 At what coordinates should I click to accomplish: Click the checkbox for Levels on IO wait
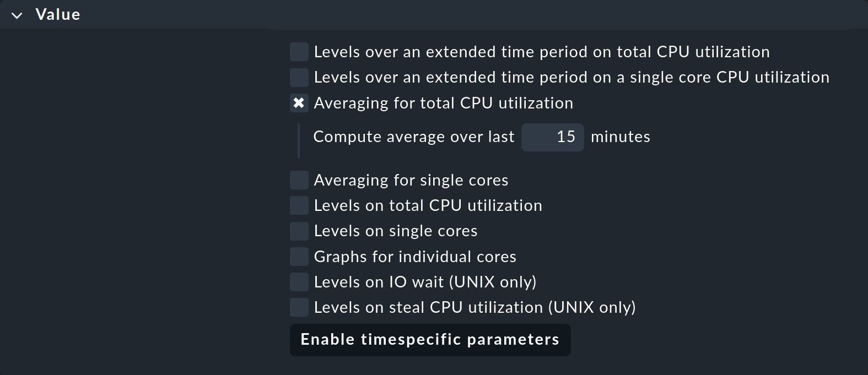[x=299, y=282]
